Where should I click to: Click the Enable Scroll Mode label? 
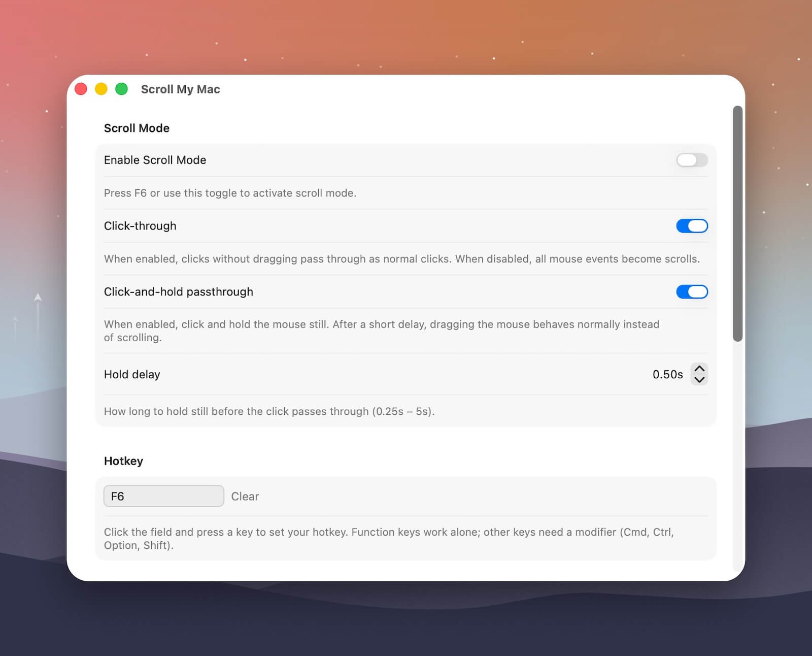coord(155,160)
